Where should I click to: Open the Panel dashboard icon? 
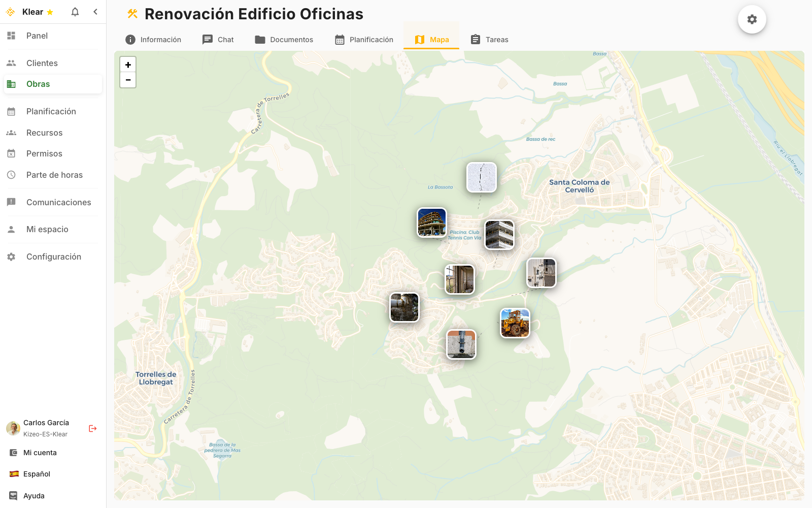(x=11, y=36)
